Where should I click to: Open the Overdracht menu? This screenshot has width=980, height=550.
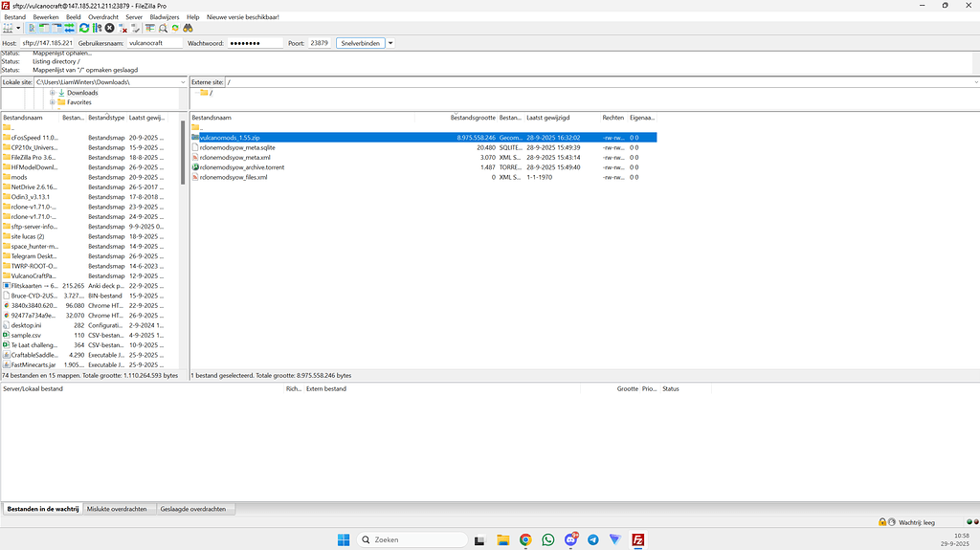click(x=103, y=17)
